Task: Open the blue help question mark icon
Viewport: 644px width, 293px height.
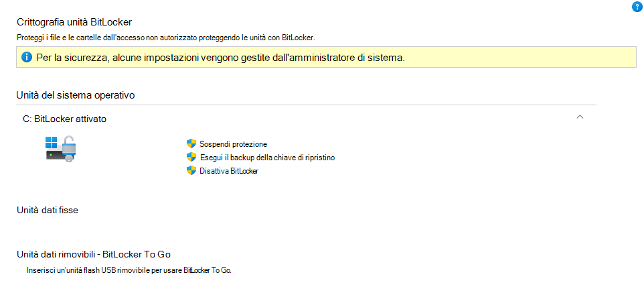Action: pos(637,7)
